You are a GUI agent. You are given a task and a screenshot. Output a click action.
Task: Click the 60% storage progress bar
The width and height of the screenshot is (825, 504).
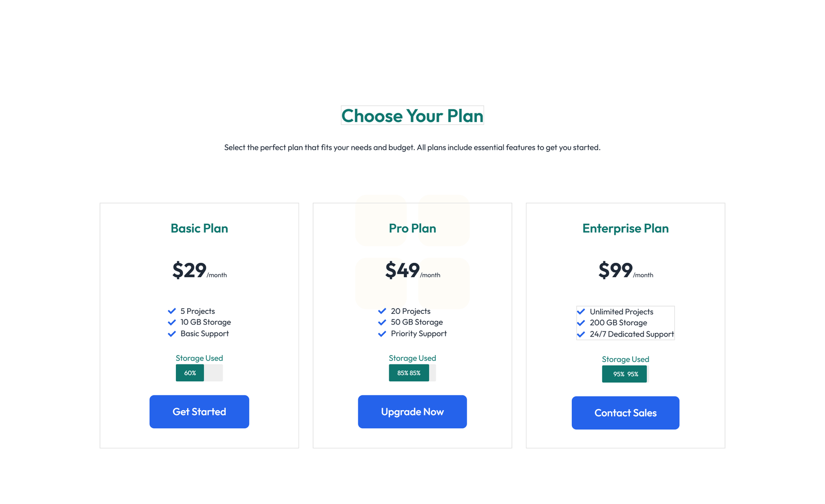189,373
